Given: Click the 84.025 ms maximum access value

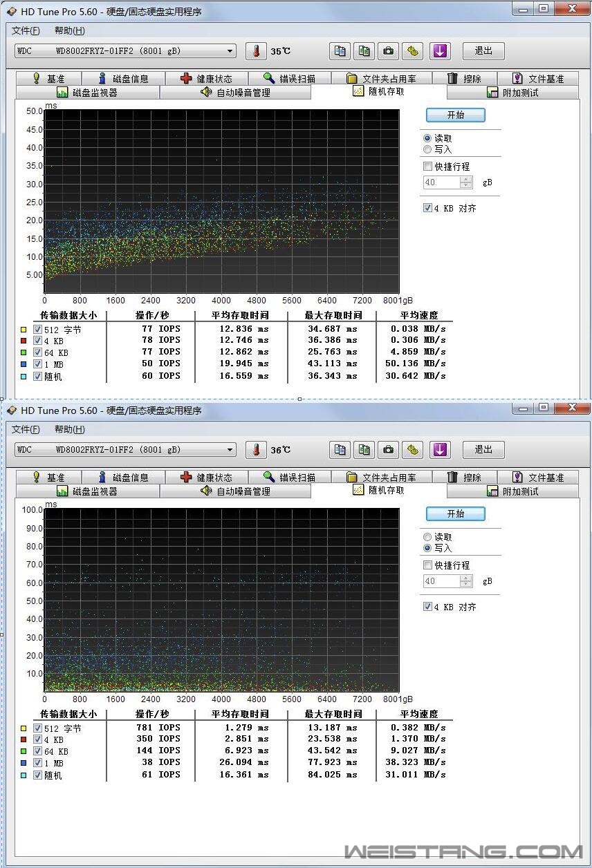Looking at the screenshot, I should (x=333, y=775).
